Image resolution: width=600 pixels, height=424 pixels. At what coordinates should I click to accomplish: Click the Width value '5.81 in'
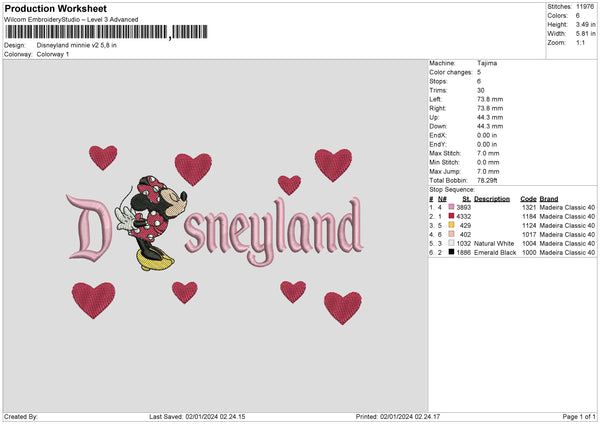pyautogui.click(x=586, y=34)
